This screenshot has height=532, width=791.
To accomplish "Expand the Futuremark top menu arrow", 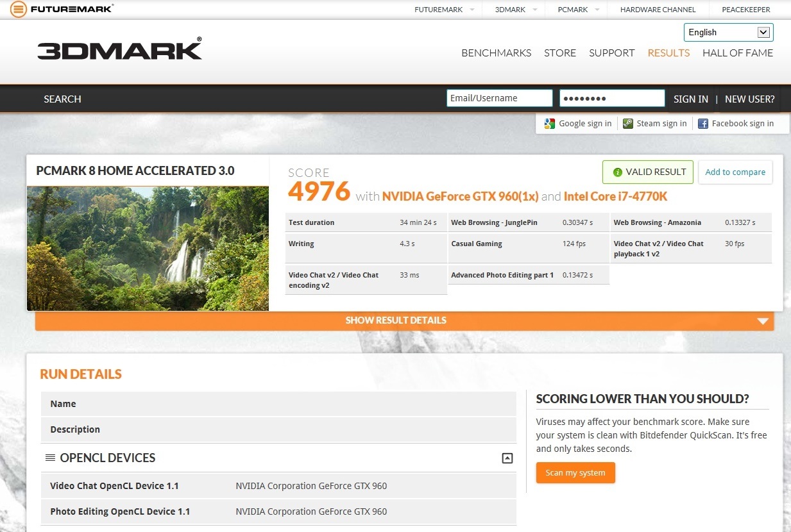I will pyautogui.click(x=472, y=10).
